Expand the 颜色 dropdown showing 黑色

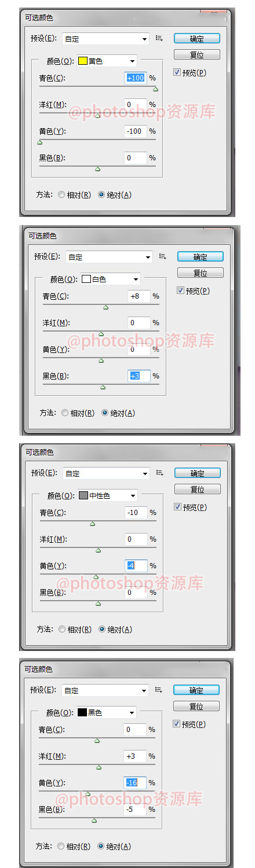click(x=107, y=712)
